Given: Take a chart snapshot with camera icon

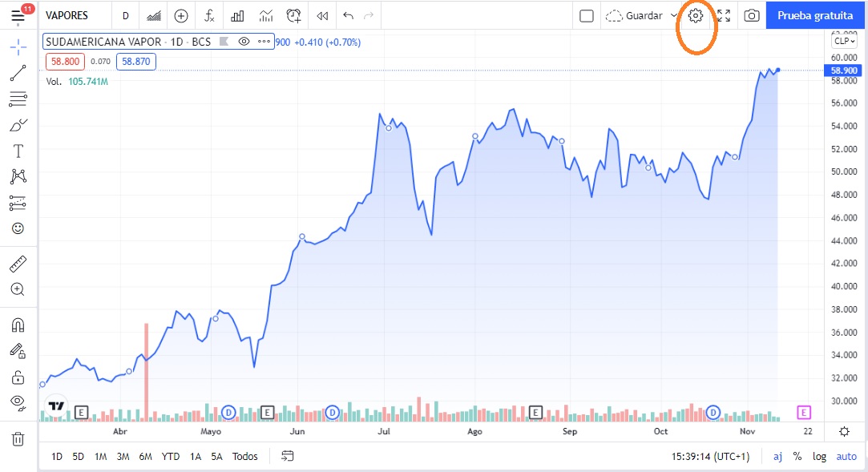Looking at the screenshot, I should click(x=751, y=15).
